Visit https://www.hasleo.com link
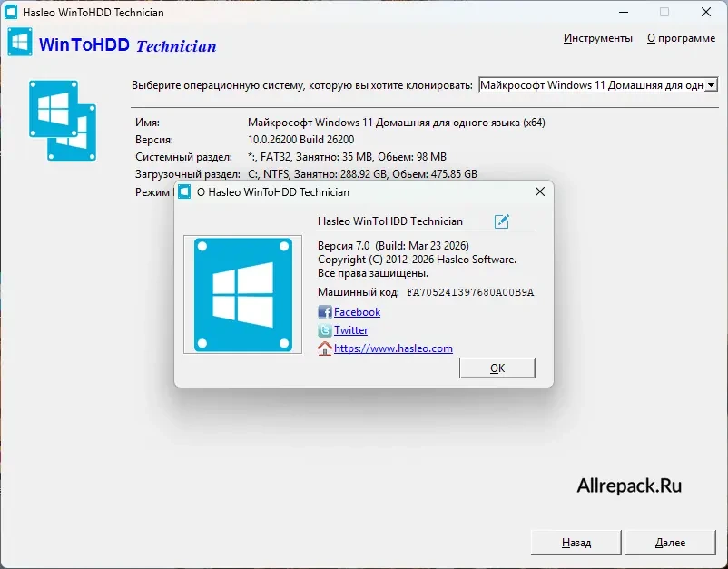 393,348
